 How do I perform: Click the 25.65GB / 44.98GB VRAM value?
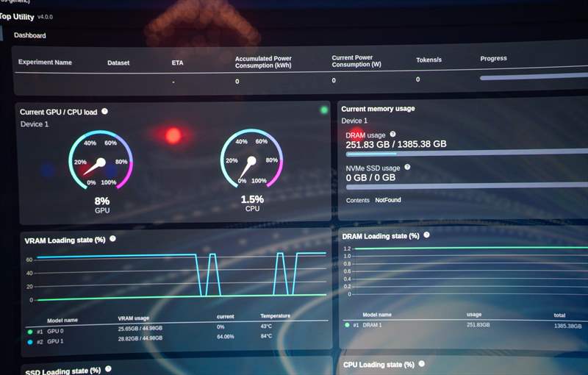click(140, 329)
